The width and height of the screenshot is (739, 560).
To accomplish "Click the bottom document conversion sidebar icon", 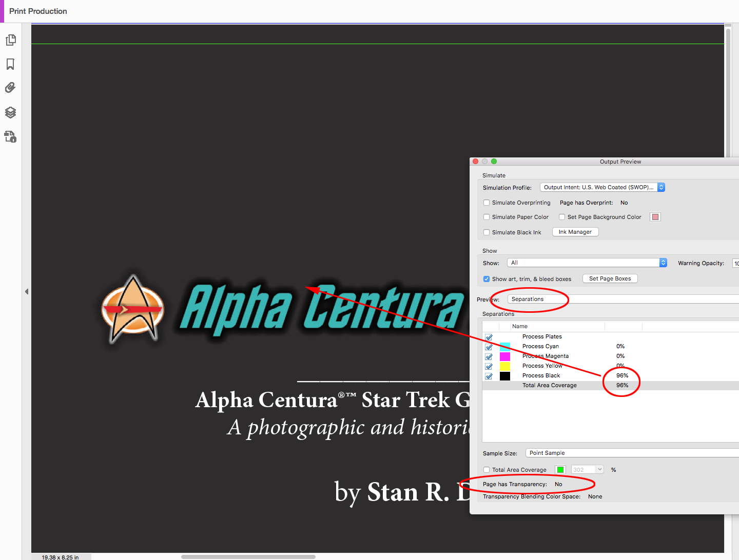I will pos(10,137).
